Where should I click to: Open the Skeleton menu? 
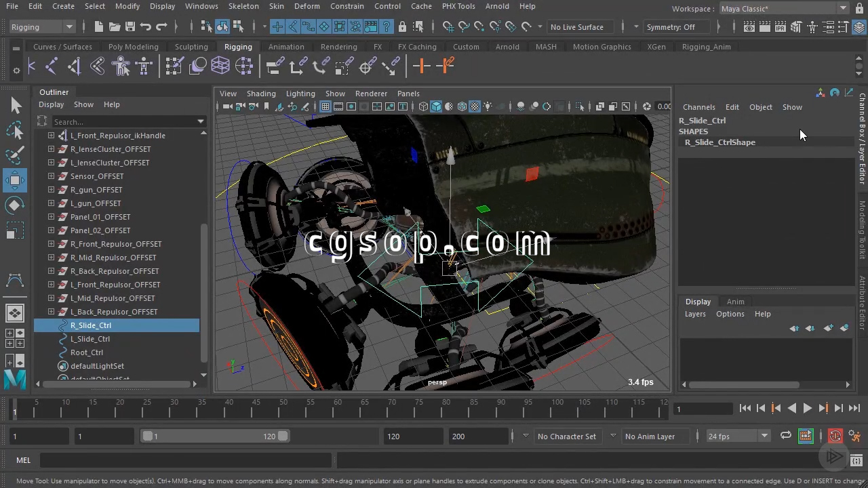(x=243, y=6)
